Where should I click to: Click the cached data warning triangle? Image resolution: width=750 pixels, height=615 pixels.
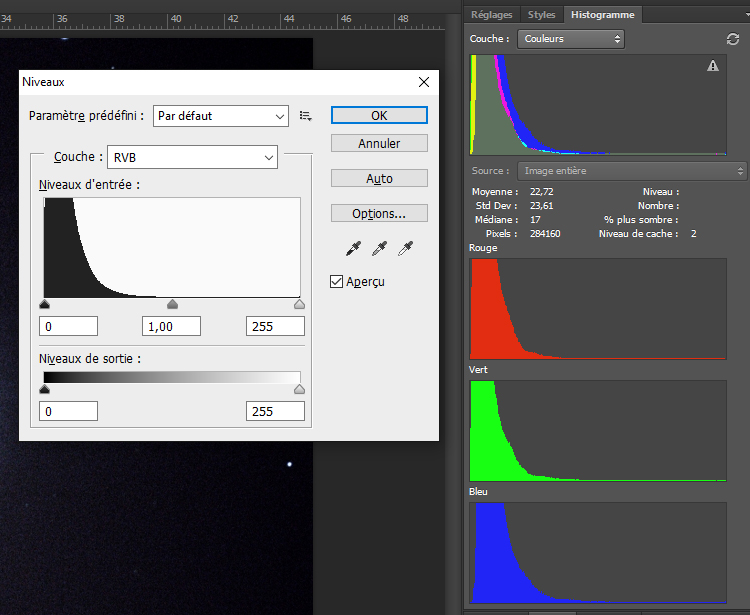pos(713,66)
